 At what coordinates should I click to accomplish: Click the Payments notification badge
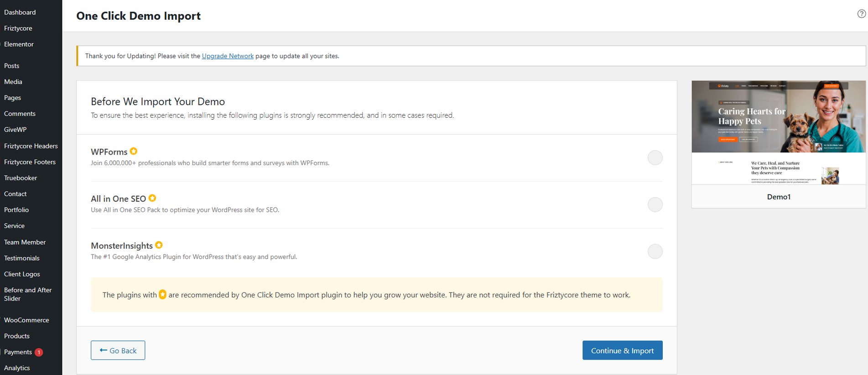[39, 352]
